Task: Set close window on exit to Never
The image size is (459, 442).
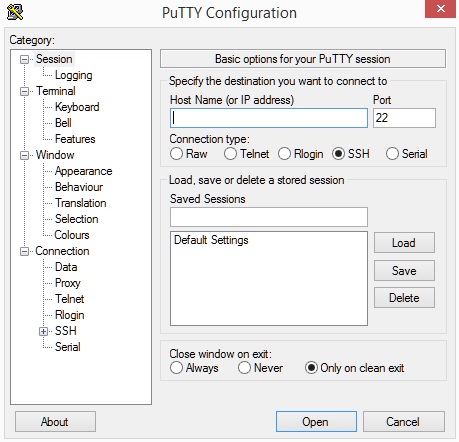Action: point(244,368)
